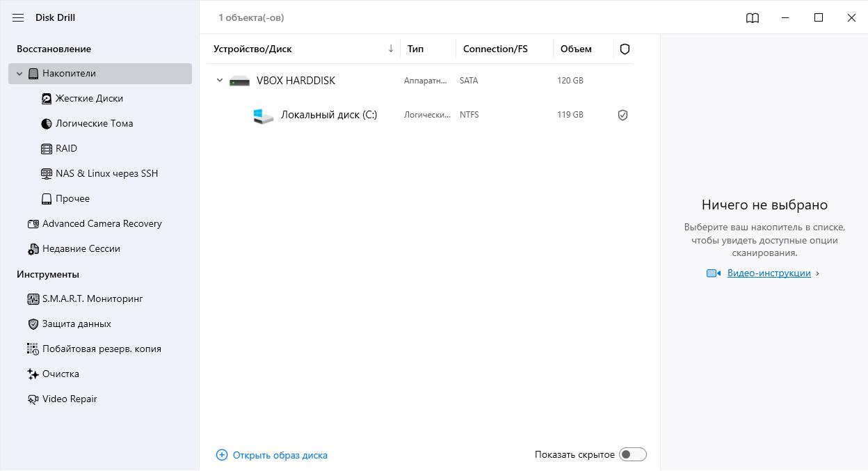Toggle the Показать скрытое switch
Screen dimensions: 868x471
(632, 454)
